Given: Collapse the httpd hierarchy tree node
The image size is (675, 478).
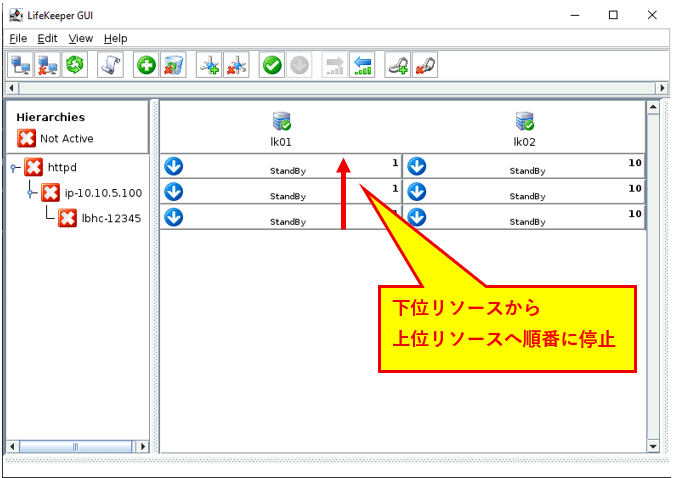Looking at the screenshot, I should click(x=15, y=168).
